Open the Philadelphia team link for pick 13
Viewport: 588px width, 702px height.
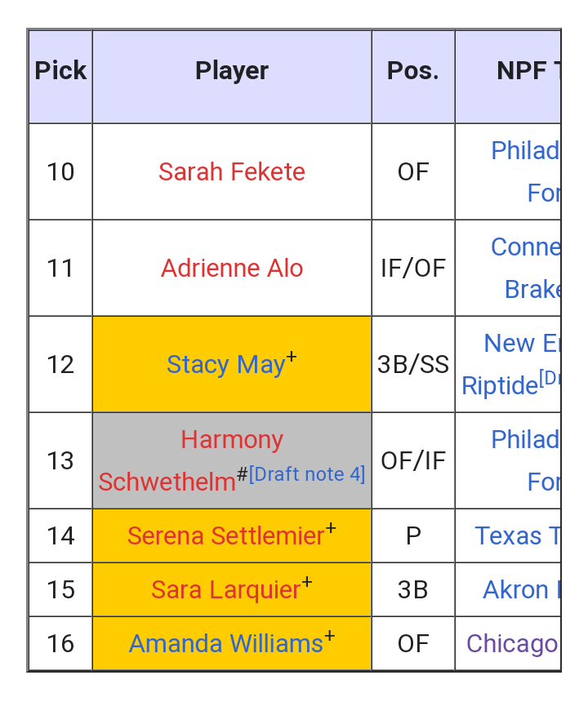pyautogui.click(x=526, y=460)
